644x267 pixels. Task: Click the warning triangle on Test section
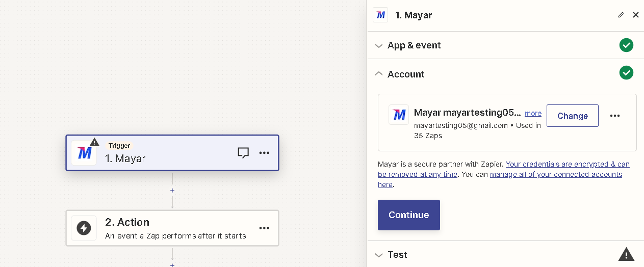coord(626,254)
